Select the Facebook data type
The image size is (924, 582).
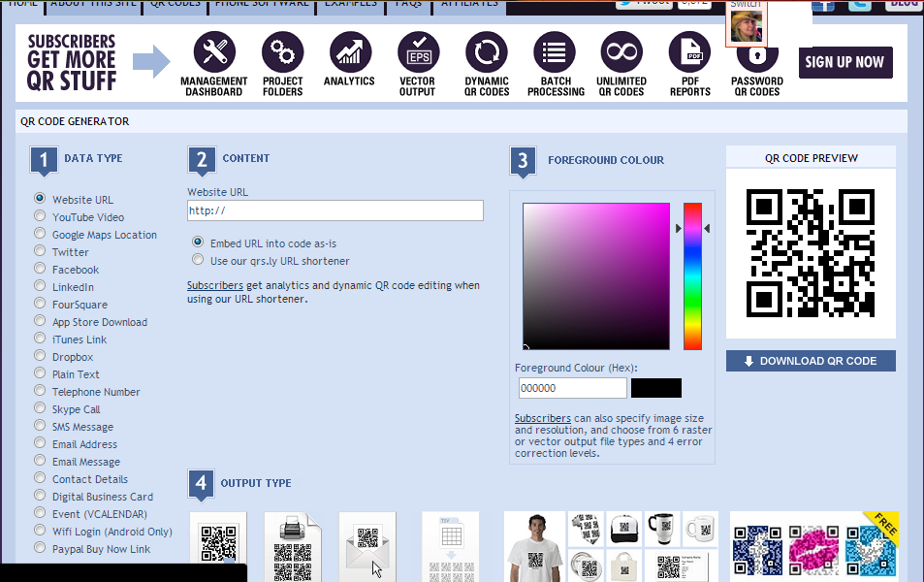point(40,268)
